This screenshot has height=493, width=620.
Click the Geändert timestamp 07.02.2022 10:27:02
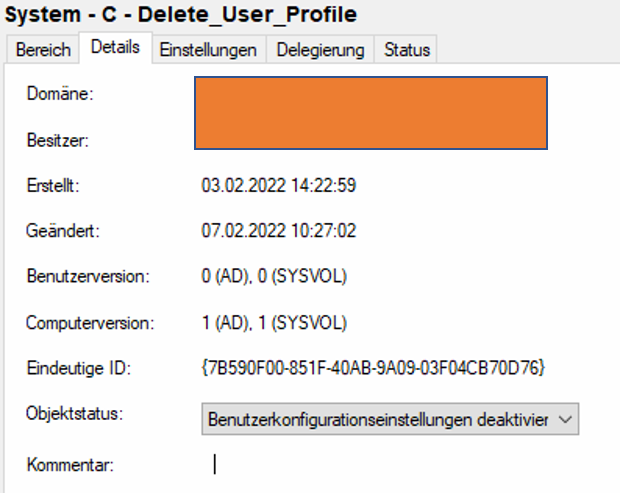pyautogui.click(x=279, y=230)
